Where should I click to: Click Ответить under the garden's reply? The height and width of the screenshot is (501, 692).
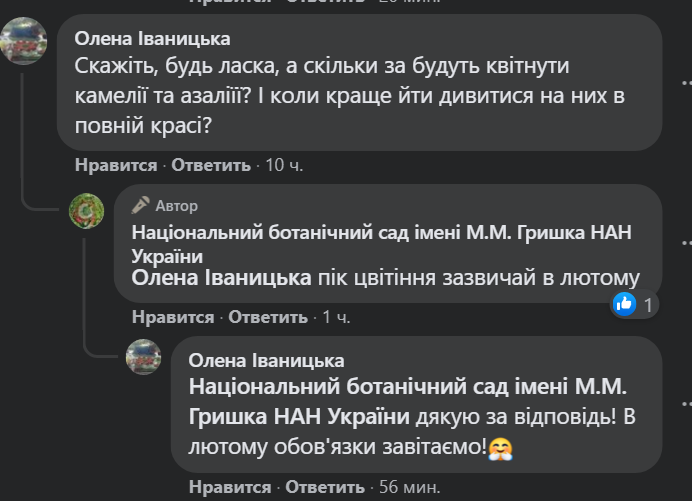point(267,317)
